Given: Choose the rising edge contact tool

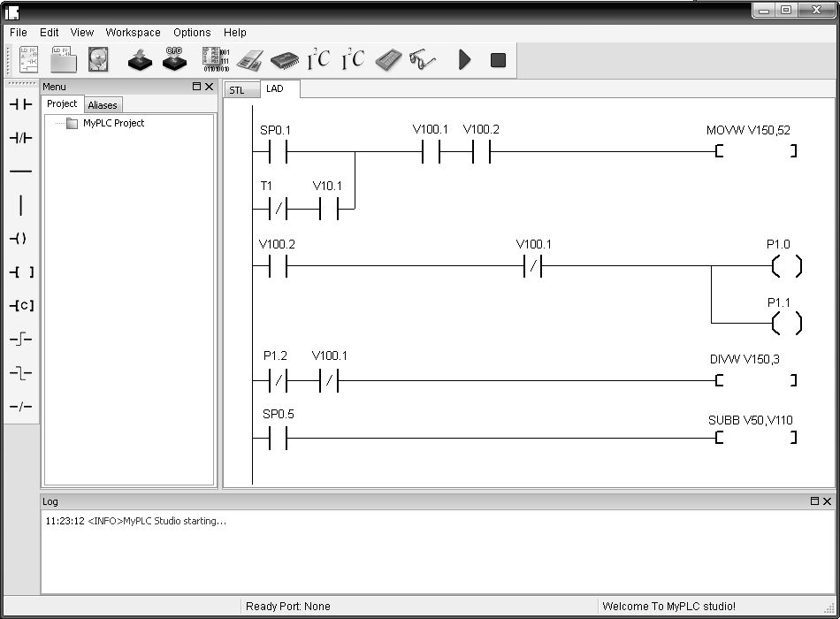Looking at the screenshot, I should pos(21,339).
